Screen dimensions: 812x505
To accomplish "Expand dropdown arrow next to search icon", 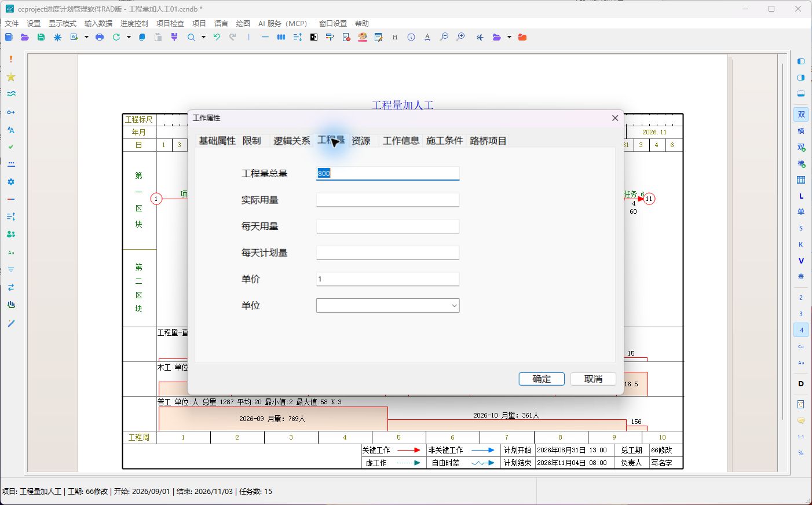I will pos(203,37).
